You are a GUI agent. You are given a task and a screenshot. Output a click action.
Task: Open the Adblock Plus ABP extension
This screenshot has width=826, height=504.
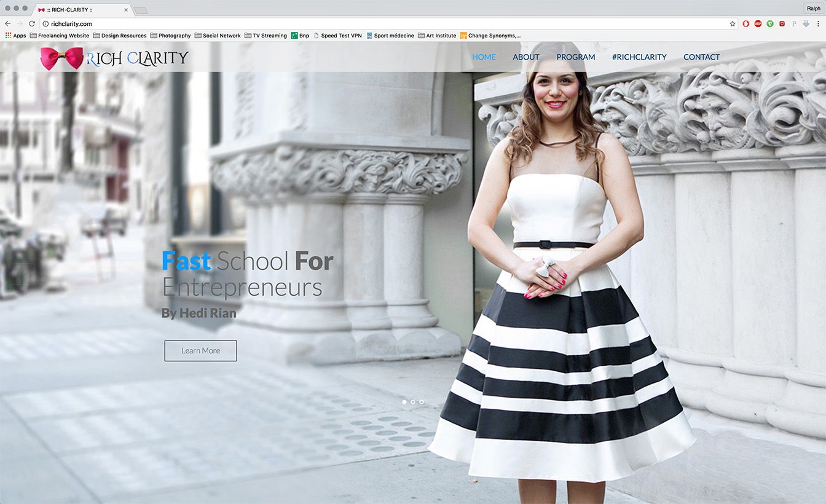pyautogui.click(x=758, y=23)
